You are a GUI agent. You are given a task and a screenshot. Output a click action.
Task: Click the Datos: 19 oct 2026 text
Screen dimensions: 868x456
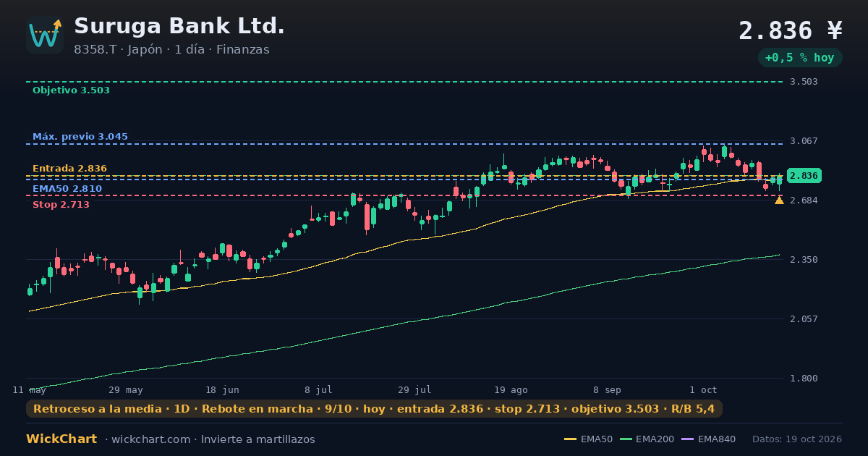click(x=797, y=439)
